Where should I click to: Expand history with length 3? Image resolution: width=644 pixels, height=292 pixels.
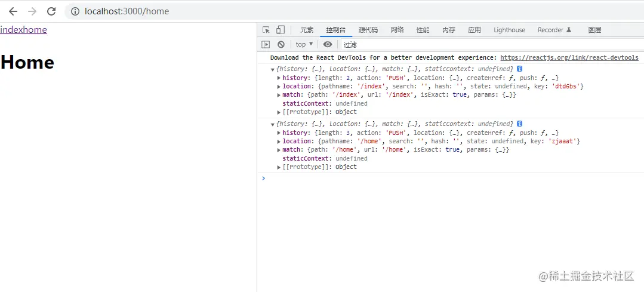pos(279,133)
